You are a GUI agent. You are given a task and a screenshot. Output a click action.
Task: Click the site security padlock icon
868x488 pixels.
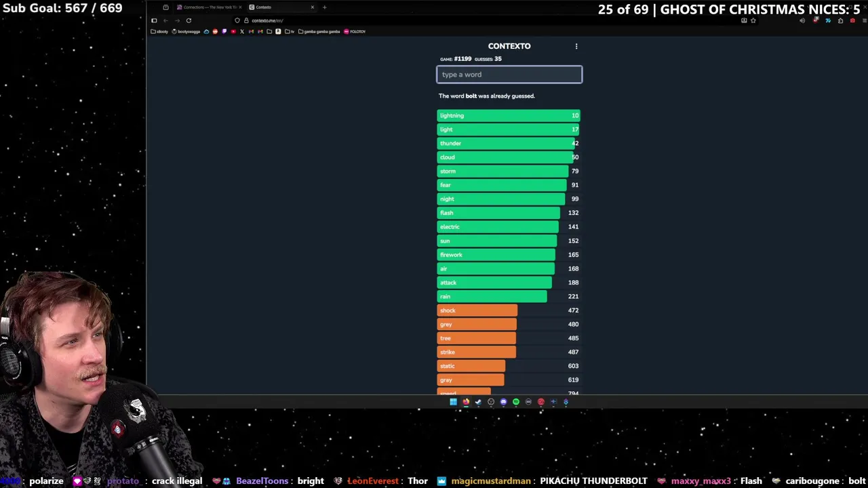click(x=246, y=20)
